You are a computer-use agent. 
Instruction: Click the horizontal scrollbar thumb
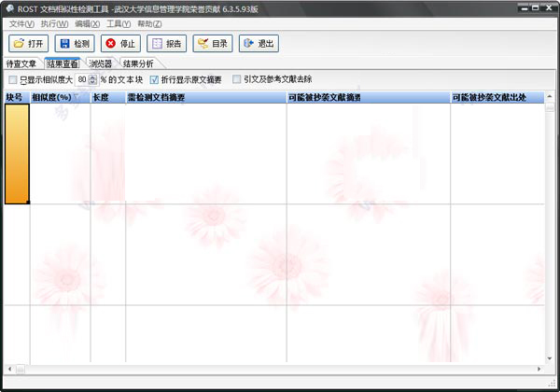click(x=21, y=370)
